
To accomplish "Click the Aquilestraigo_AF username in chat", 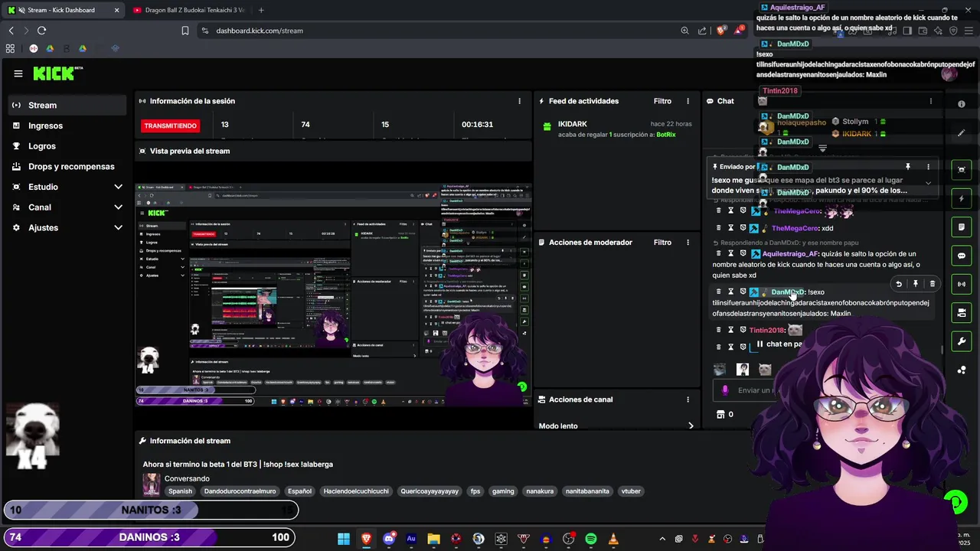I will (789, 253).
